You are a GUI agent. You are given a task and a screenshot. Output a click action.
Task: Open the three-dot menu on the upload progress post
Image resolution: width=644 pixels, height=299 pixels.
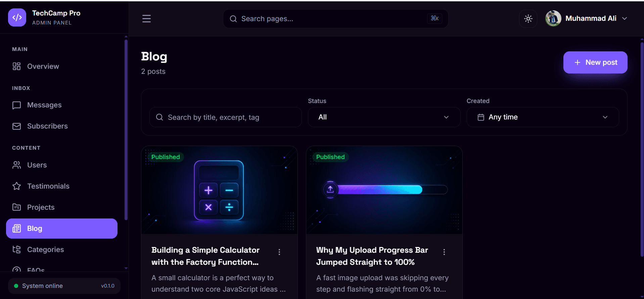pyautogui.click(x=444, y=252)
